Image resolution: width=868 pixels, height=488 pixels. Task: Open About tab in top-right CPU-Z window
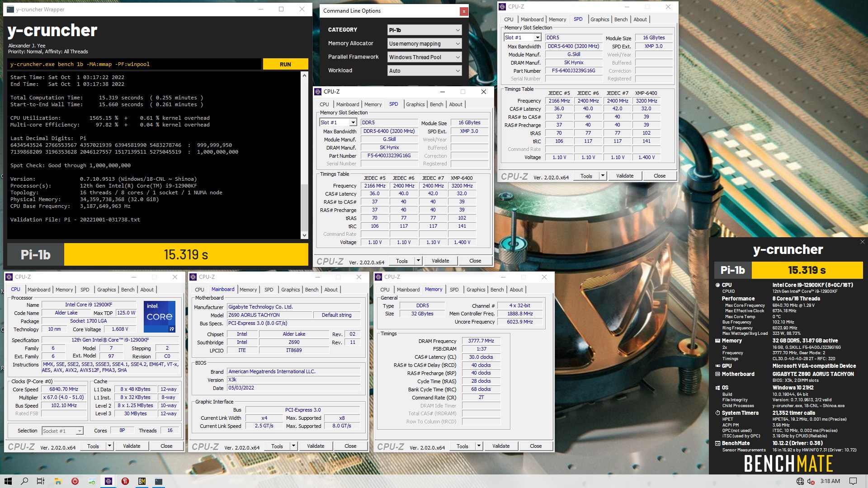coord(640,19)
